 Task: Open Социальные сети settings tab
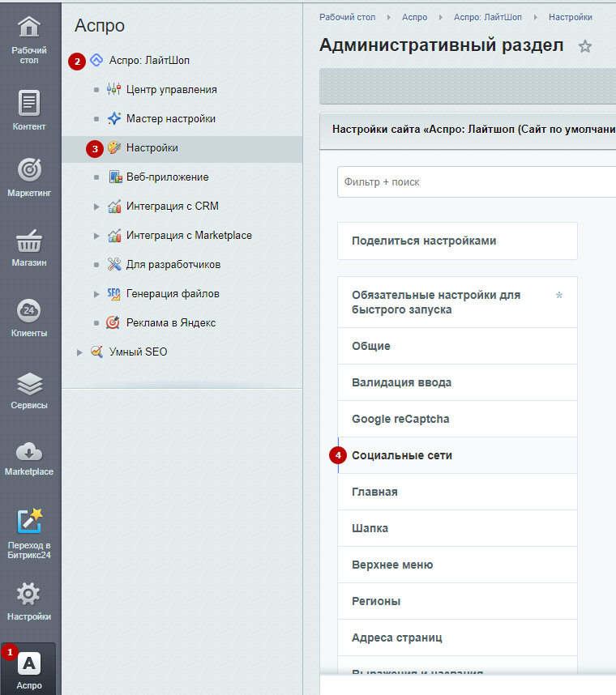(x=457, y=455)
